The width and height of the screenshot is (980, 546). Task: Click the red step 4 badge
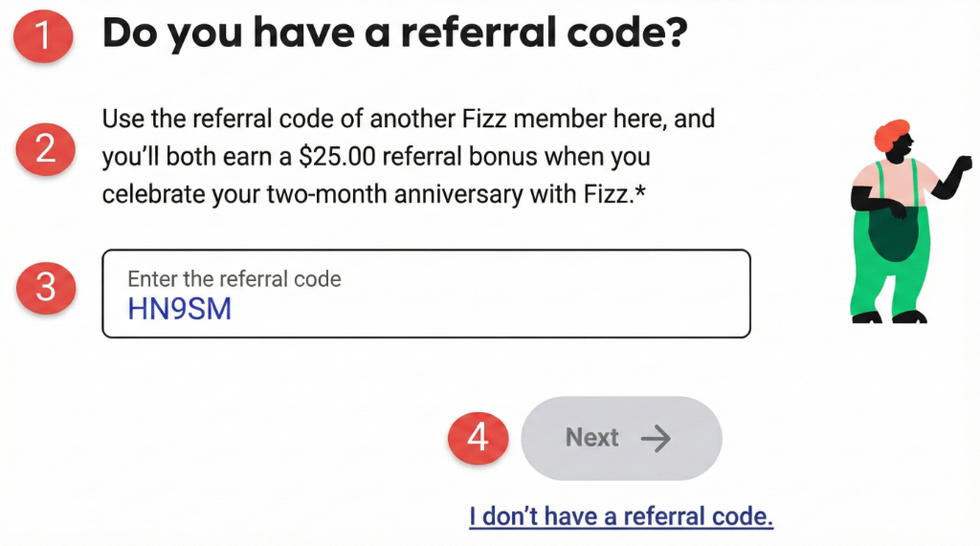478,438
